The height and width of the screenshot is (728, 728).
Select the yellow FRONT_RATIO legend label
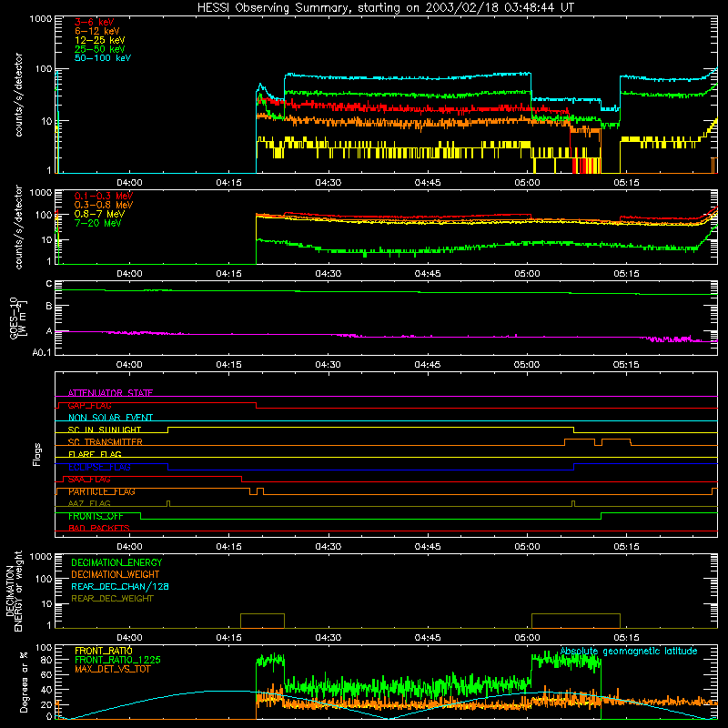104,651
